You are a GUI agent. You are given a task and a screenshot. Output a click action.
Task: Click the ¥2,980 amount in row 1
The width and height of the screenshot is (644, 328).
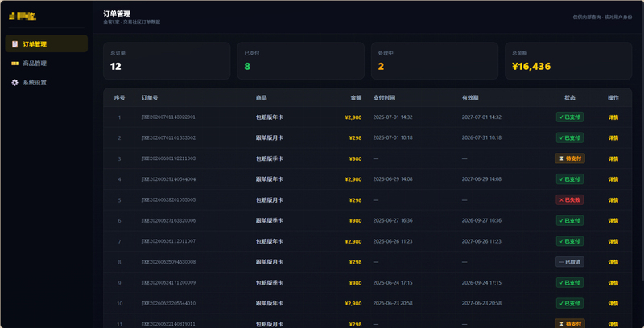pos(353,117)
